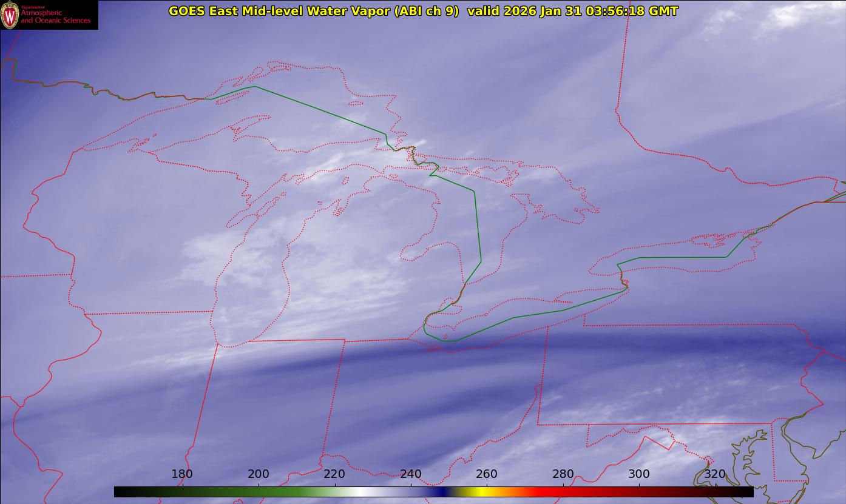Click the 240 colorbar tick label
This screenshot has height=504, width=846.
[x=411, y=474]
